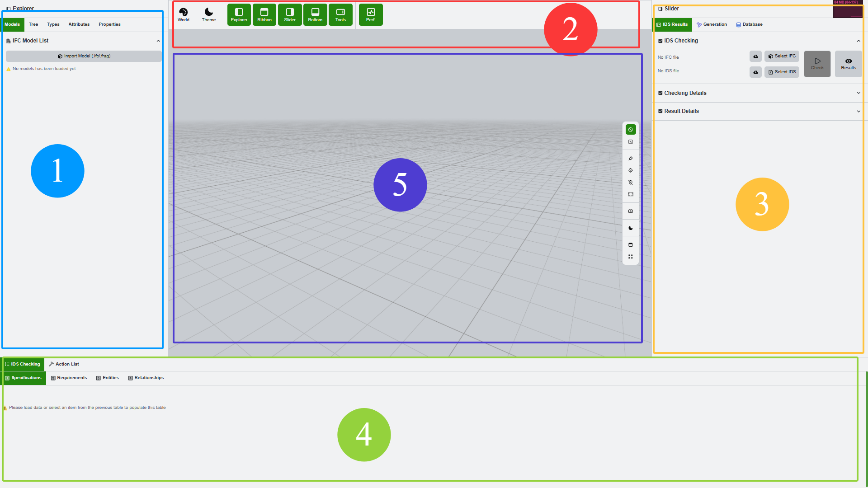Open the Generation tab
The height and width of the screenshot is (488, 868).
click(712, 24)
